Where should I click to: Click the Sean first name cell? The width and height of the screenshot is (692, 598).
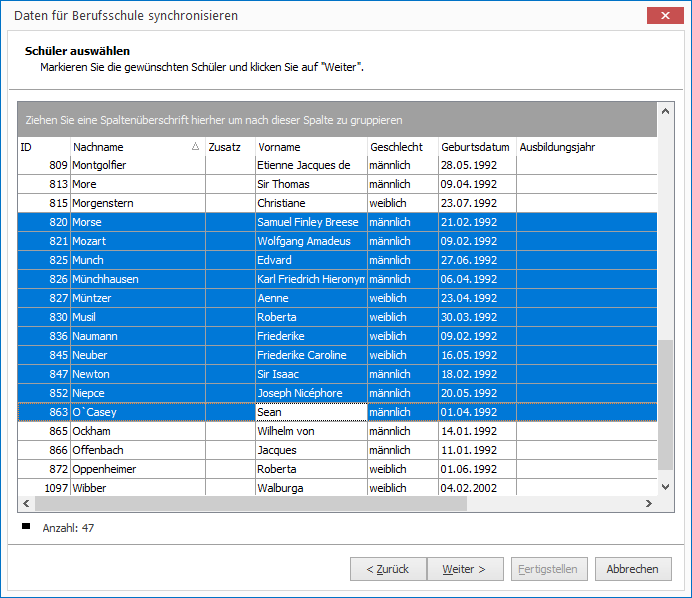click(311, 412)
